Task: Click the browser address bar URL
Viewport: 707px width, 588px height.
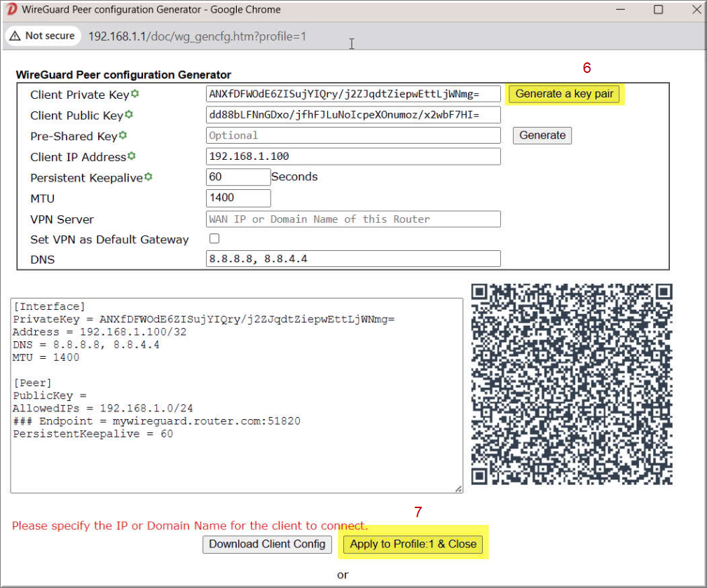Action: click(197, 36)
